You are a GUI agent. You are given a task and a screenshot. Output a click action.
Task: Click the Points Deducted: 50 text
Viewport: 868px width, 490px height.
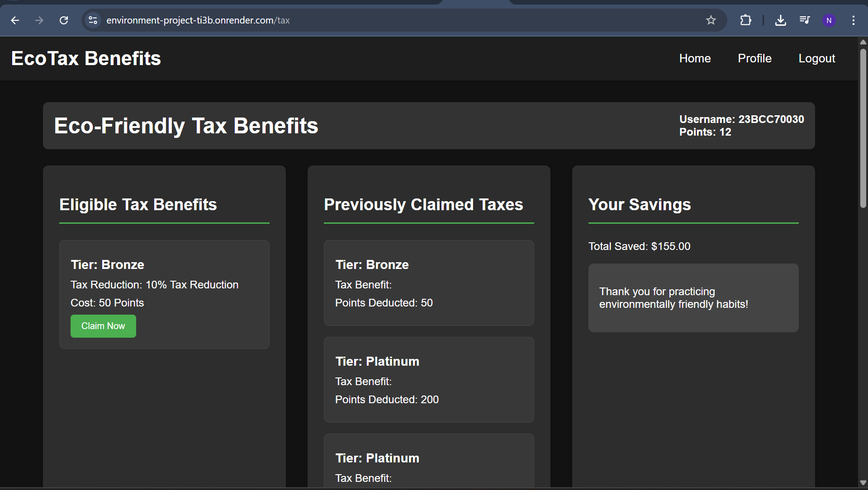(x=384, y=303)
